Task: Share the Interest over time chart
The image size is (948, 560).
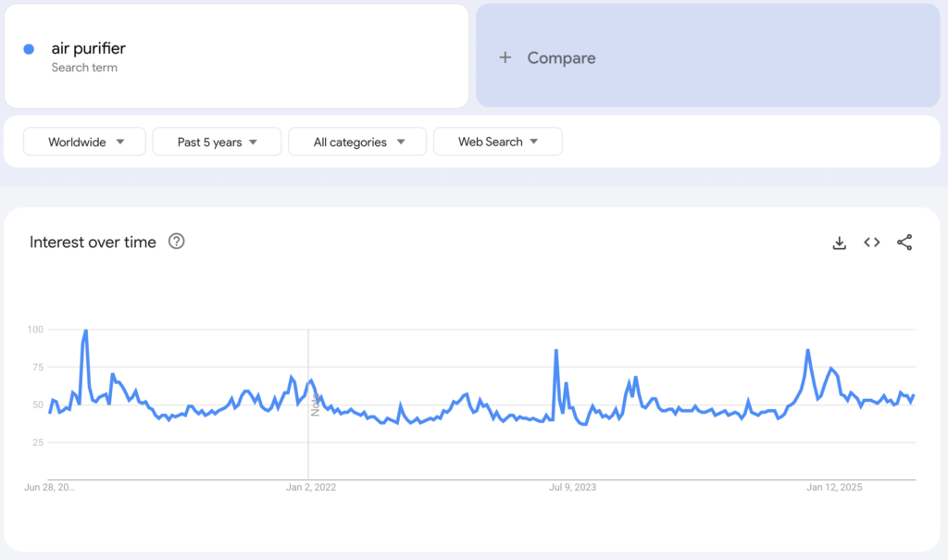Action: tap(904, 243)
